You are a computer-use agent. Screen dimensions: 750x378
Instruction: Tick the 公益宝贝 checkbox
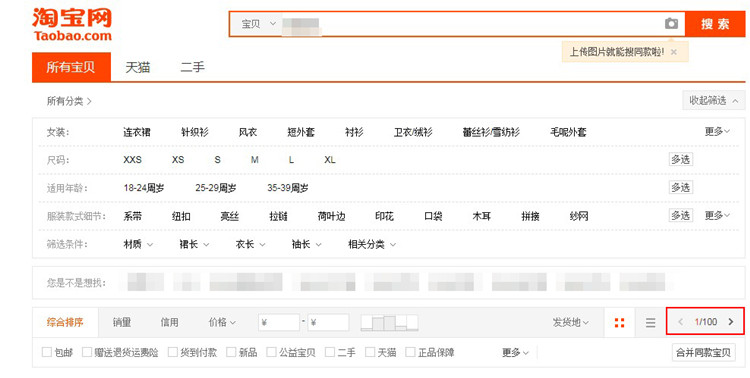pos(271,352)
